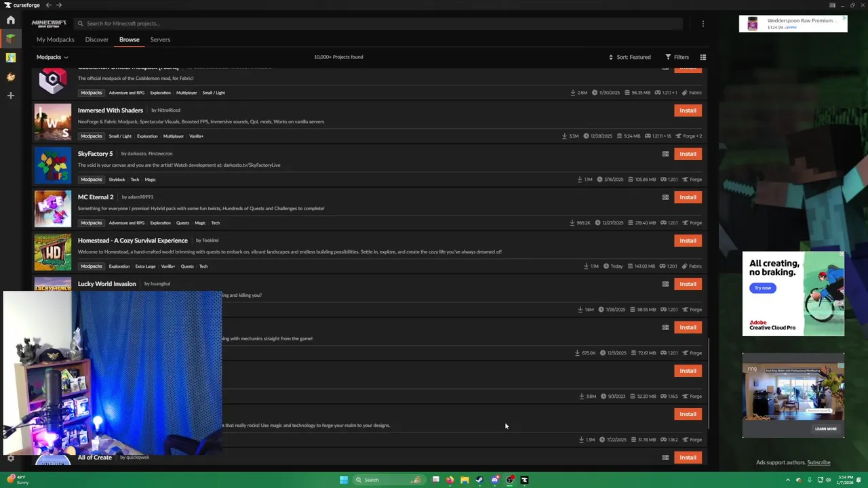The width and height of the screenshot is (868, 488).
Task: Install Immersed With Shaders modpack
Action: (x=688, y=110)
